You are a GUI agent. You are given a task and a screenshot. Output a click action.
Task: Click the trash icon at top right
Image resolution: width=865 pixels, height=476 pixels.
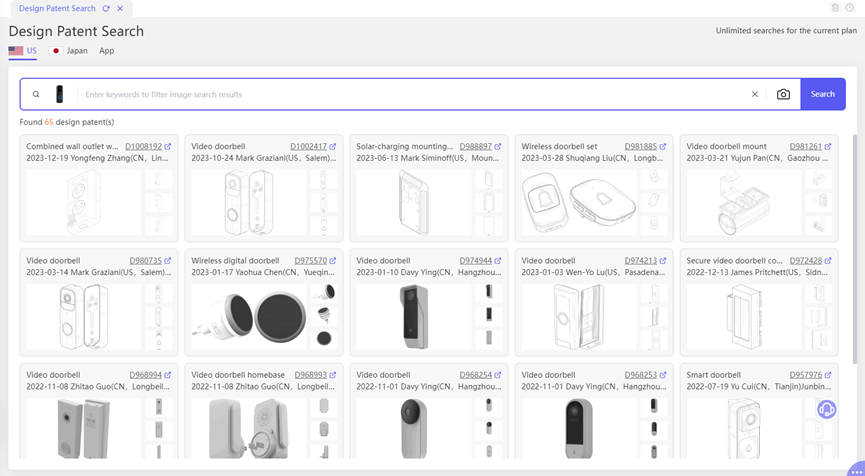point(836,8)
